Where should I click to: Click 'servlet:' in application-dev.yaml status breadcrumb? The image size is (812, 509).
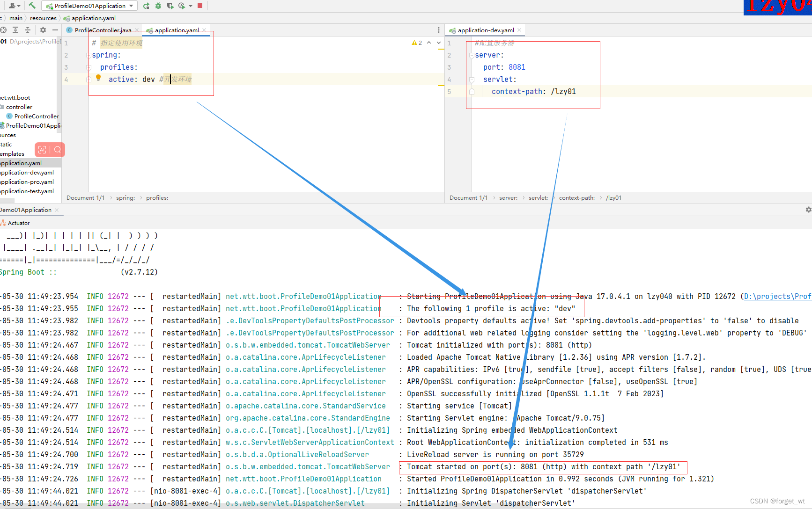point(538,198)
